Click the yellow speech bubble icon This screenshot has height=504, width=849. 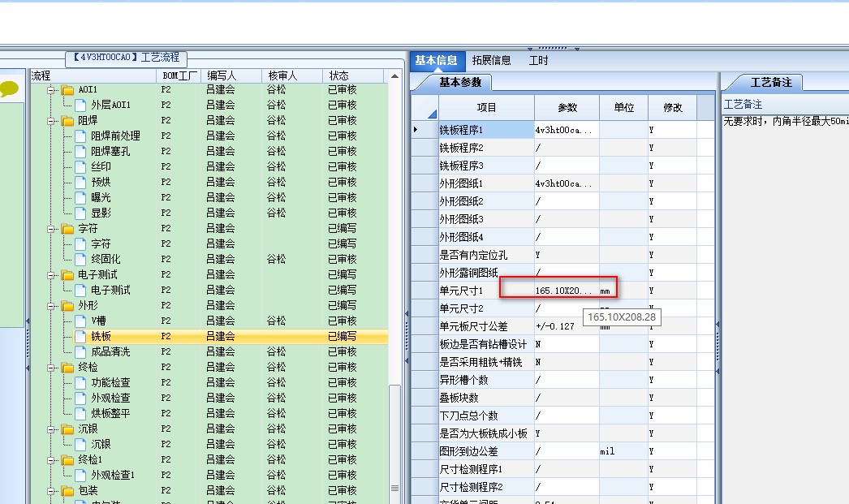coord(9,88)
